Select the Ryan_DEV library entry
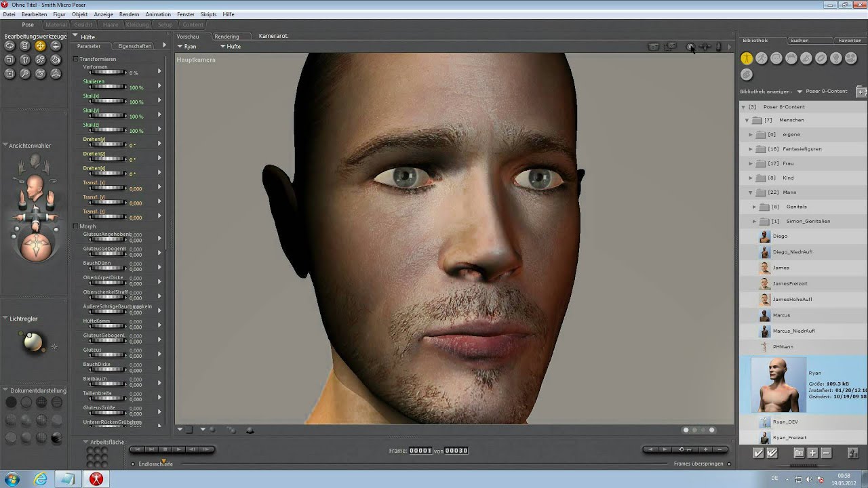 click(x=804, y=422)
